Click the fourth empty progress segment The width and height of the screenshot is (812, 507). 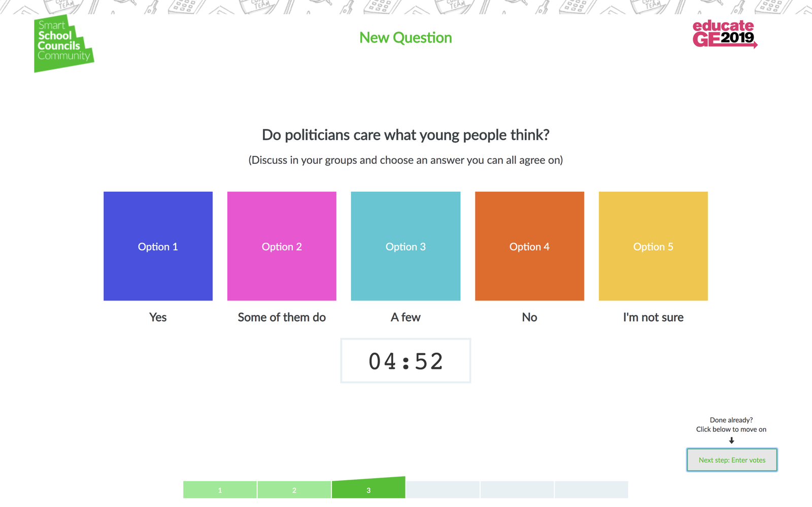click(443, 490)
